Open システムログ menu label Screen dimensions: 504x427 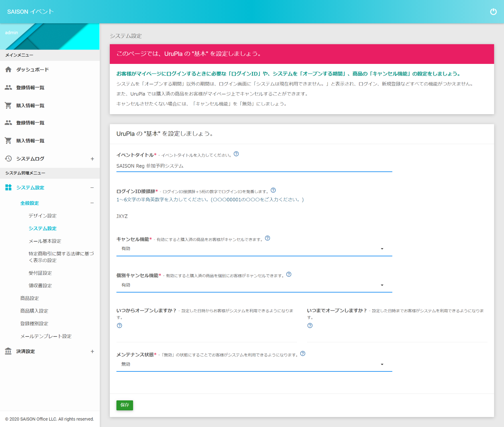pos(30,159)
